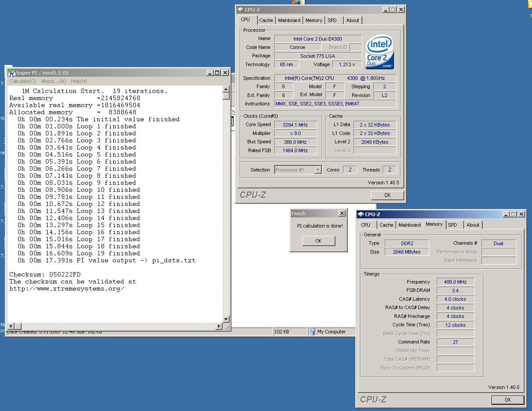Open the About...(A) menu in Super PI
Screen dimensions: 532x411
53,81
